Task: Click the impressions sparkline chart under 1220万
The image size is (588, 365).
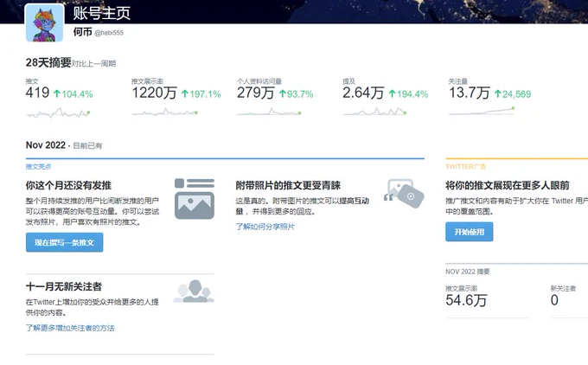Action: click(164, 112)
